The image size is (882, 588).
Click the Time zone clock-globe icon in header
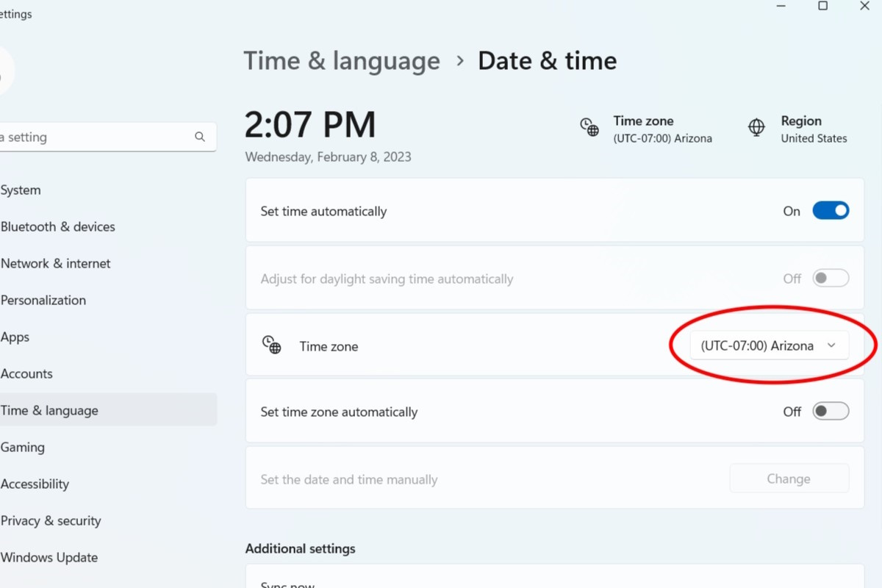point(589,127)
